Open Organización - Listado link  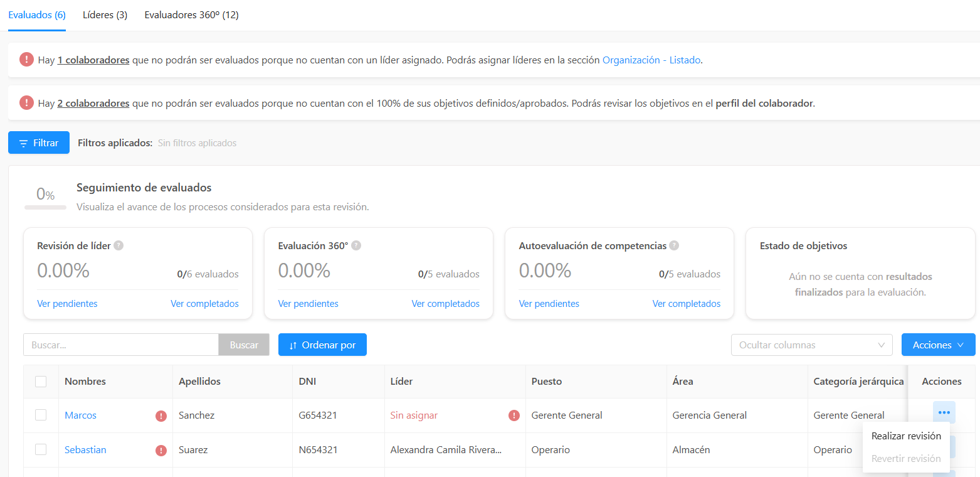(x=651, y=60)
